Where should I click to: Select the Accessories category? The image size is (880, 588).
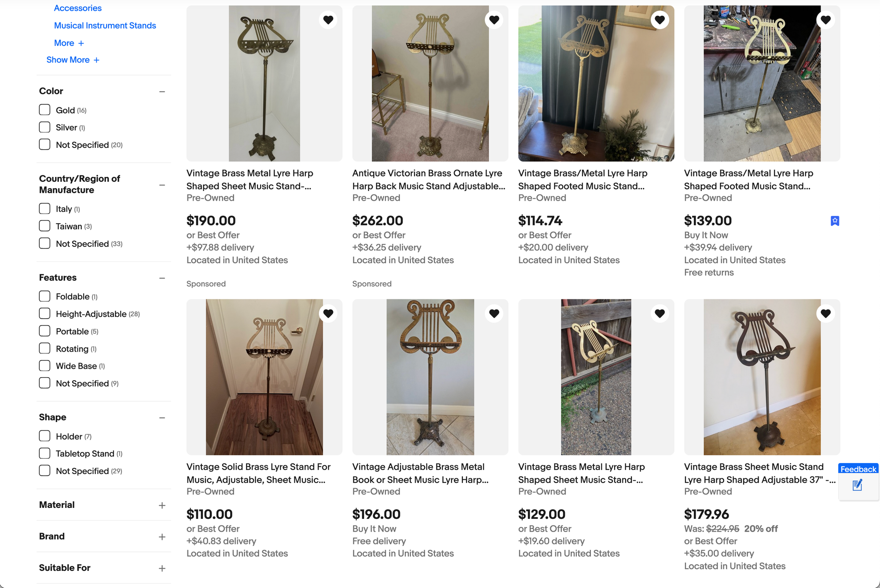coord(78,8)
